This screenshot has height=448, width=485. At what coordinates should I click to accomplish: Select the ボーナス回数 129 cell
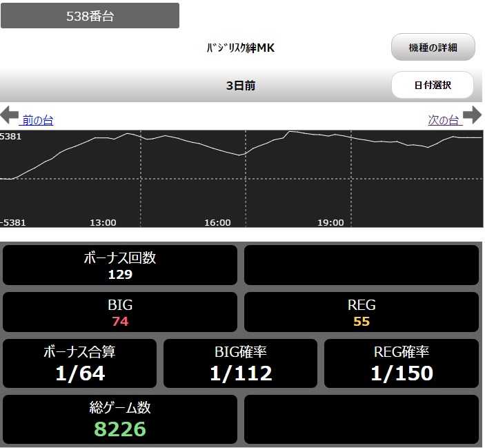pyautogui.click(x=120, y=265)
